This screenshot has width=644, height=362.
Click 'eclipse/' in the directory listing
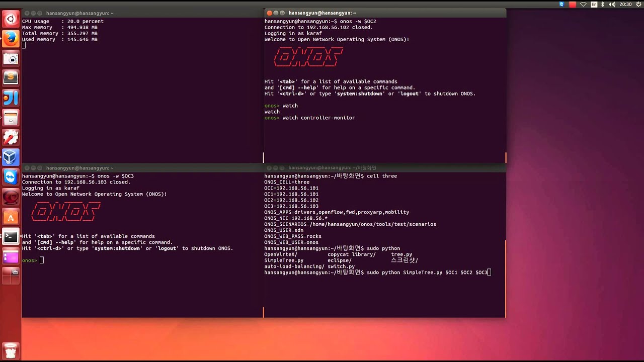(x=340, y=260)
